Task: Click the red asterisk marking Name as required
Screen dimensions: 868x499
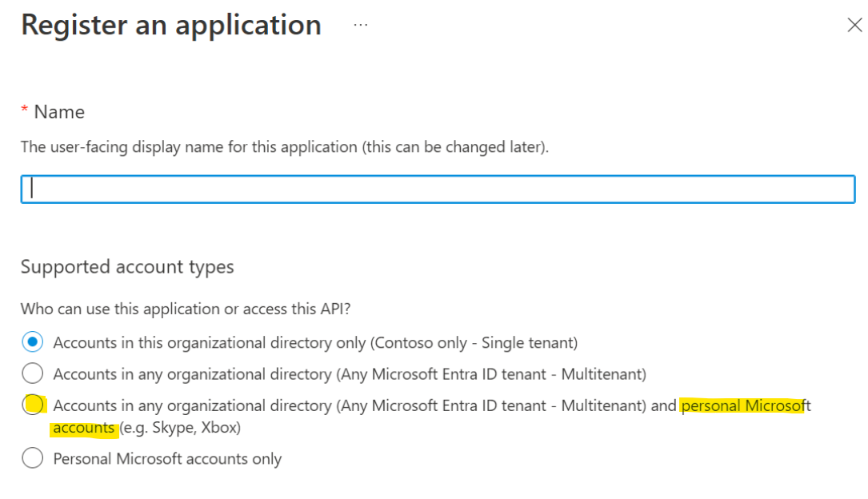Action: [x=23, y=111]
